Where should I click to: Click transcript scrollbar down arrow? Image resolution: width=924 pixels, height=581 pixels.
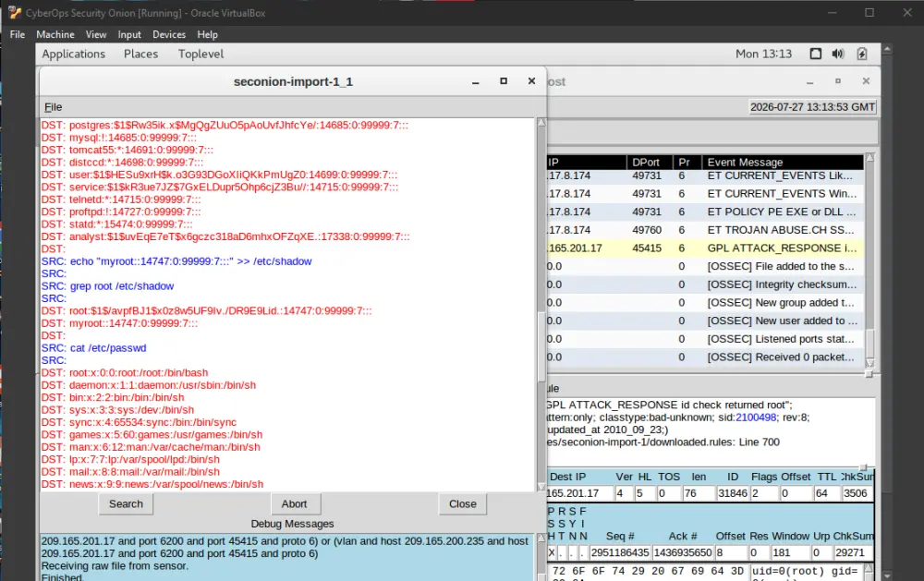tap(541, 487)
